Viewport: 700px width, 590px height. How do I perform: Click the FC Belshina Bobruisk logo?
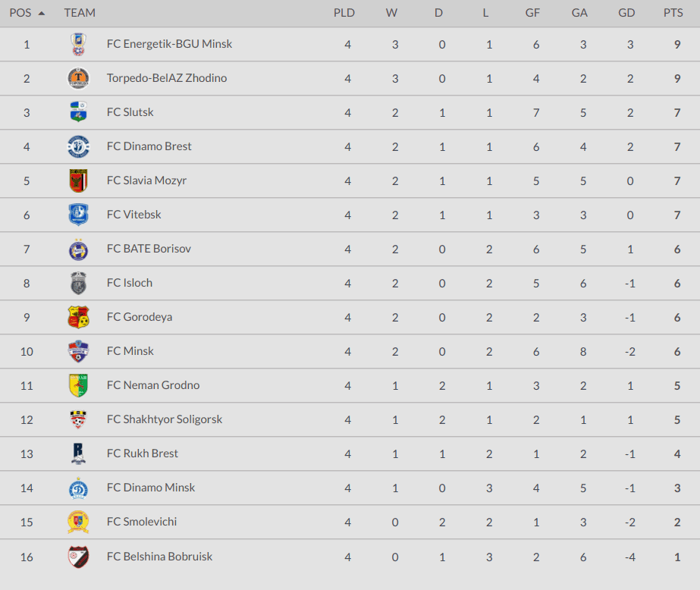[78, 557]
